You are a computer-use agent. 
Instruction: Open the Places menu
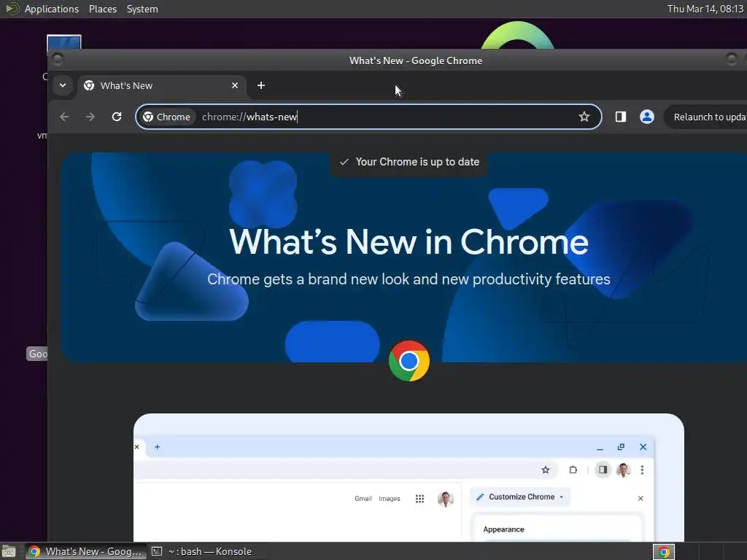[x=102, y=9]
